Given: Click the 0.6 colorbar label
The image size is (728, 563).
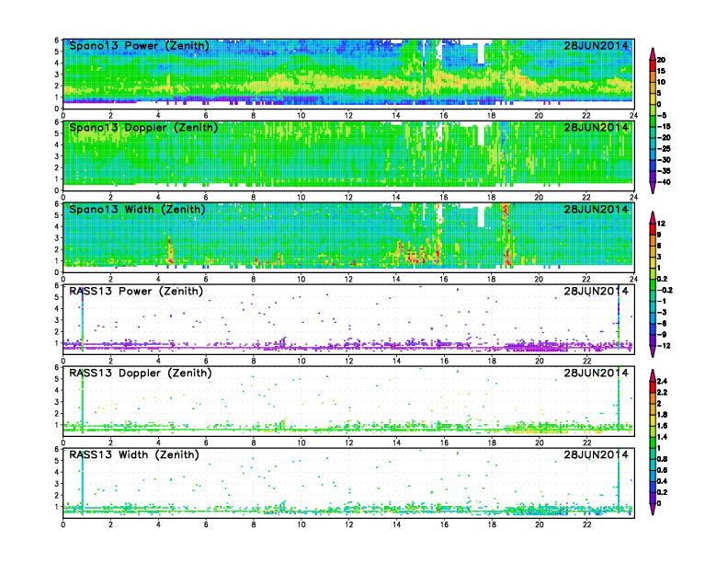Looking at the screenshot, I should click(x=663, y=470).
